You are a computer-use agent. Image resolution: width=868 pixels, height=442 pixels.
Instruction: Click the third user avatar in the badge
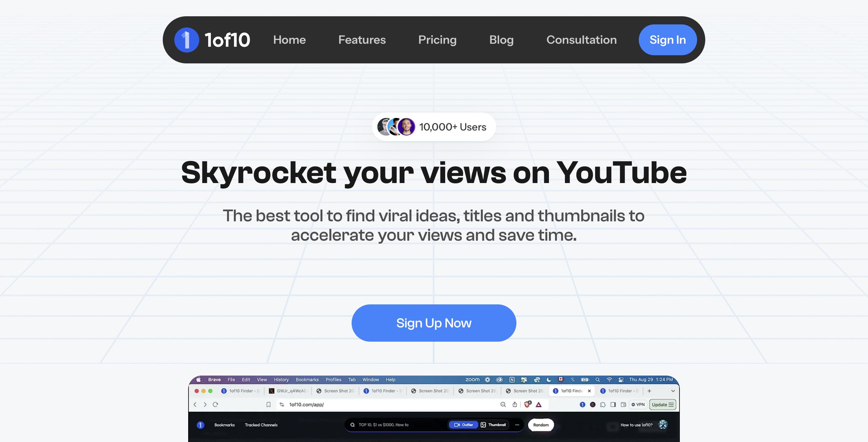click(x=406, y=127)
